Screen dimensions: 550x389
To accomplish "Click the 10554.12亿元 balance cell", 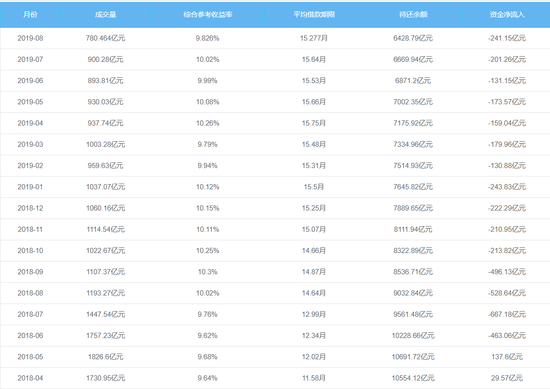I will tap(413, 378).
